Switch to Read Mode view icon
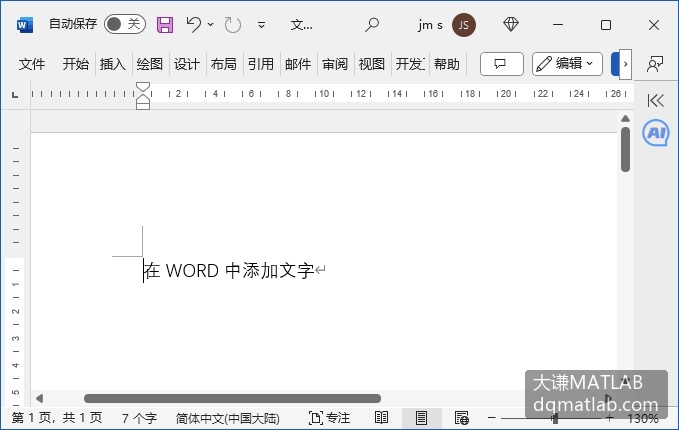The height and width of the screenshot is (430, 679). [381, 418]
